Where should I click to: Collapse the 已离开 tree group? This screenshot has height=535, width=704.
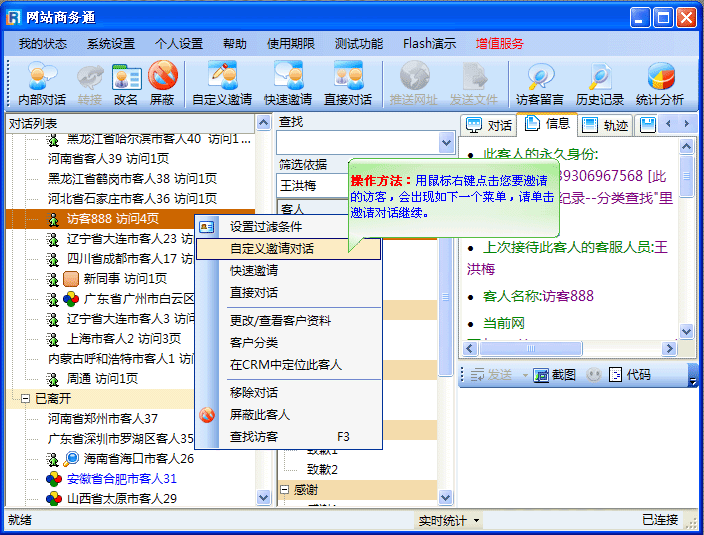(x=25, y=398)
